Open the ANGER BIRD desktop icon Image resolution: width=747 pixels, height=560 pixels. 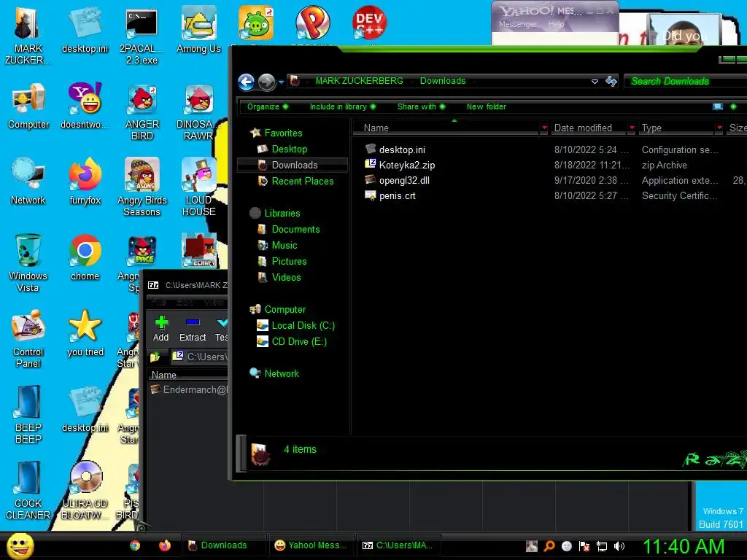pyautogui.click(x=142, y=112)
